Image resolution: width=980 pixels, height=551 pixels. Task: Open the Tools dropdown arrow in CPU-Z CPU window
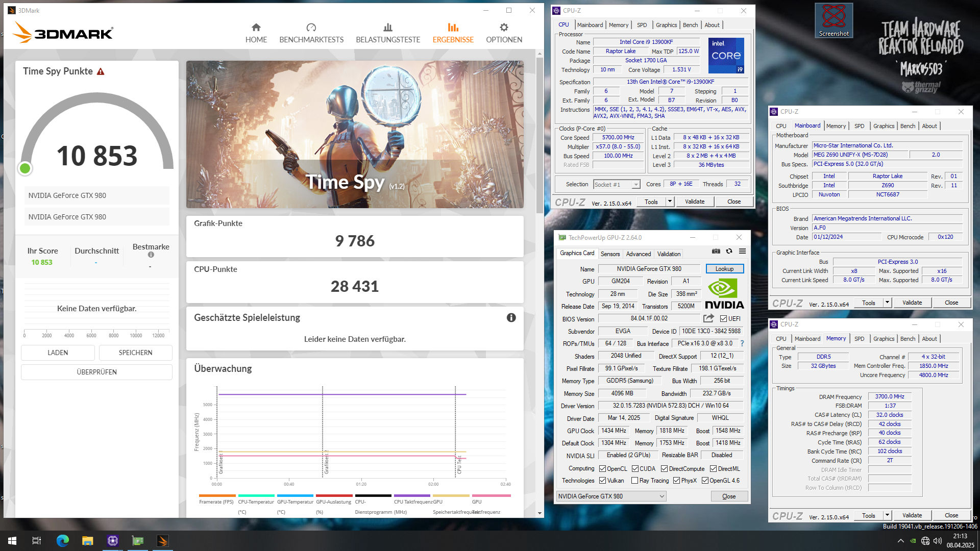click(x=670, y=202)
